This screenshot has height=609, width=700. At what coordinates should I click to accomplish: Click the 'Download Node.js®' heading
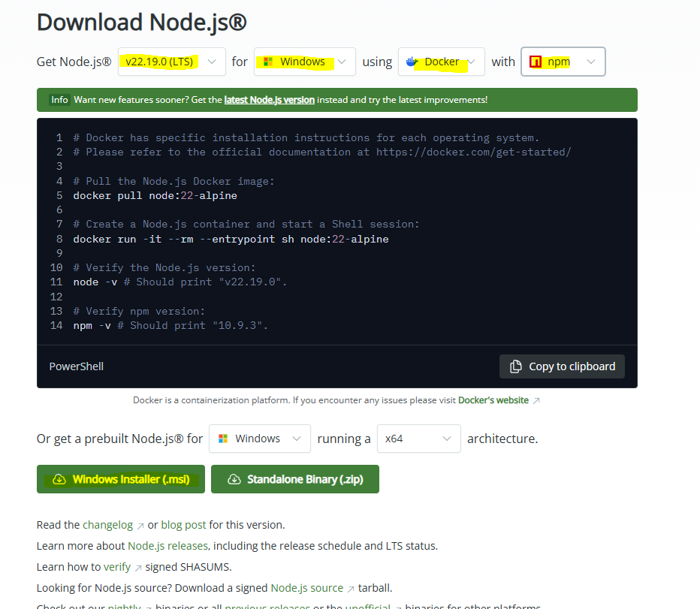coord(141,23)
